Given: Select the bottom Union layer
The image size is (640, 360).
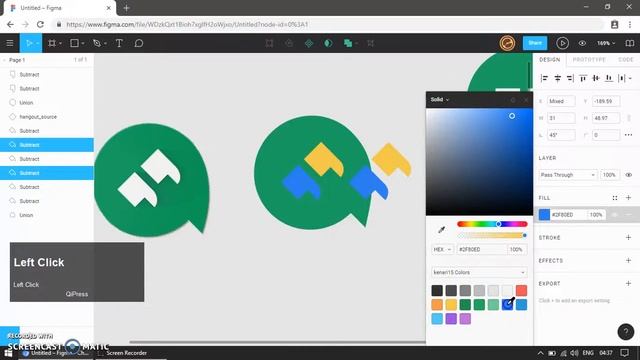Looking at the screenshot, I should coord(47,215).
